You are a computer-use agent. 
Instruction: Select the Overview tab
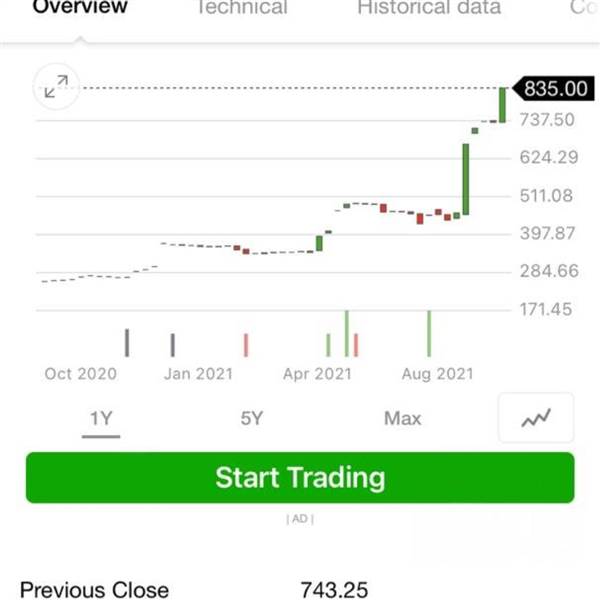click(80, 7)
